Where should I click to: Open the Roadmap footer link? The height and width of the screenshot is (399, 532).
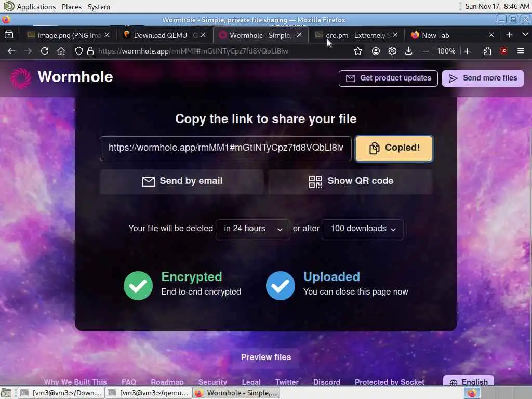[167, 382]
